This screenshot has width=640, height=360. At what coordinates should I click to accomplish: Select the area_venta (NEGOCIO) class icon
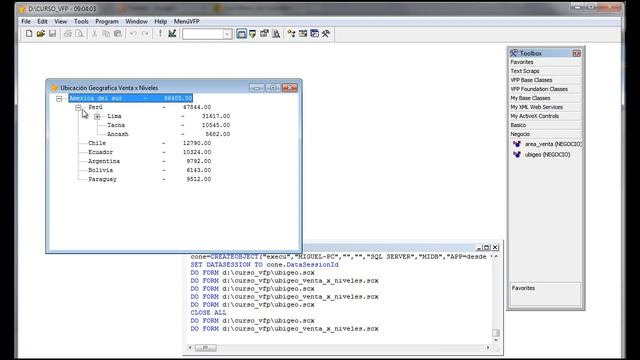pos(517,144)
